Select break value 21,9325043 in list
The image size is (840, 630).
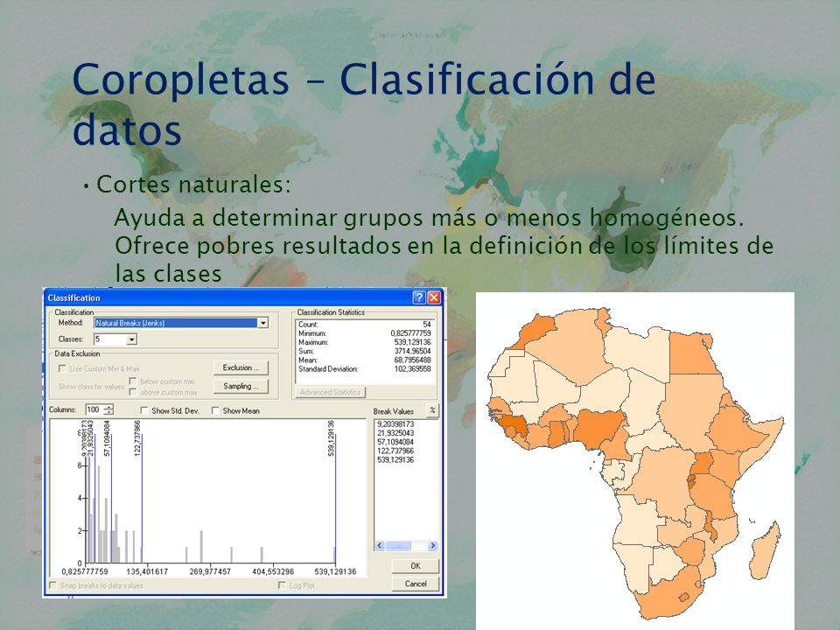pos(395,433)
